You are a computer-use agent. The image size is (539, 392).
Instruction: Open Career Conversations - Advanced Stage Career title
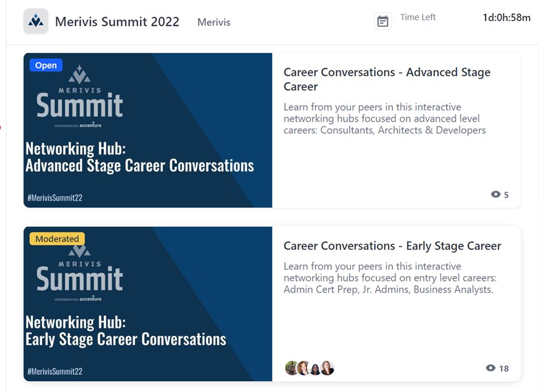pos(387,79)
